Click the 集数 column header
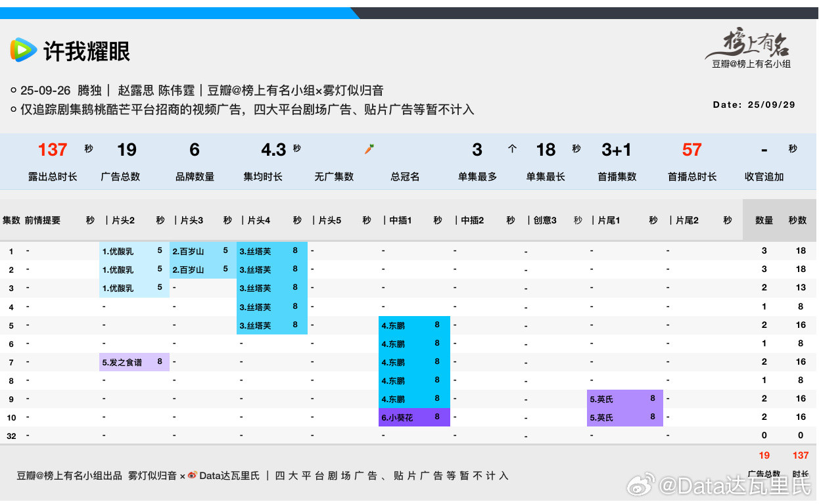This screenshot has height=504, width=819. click(x=11, y=220)
